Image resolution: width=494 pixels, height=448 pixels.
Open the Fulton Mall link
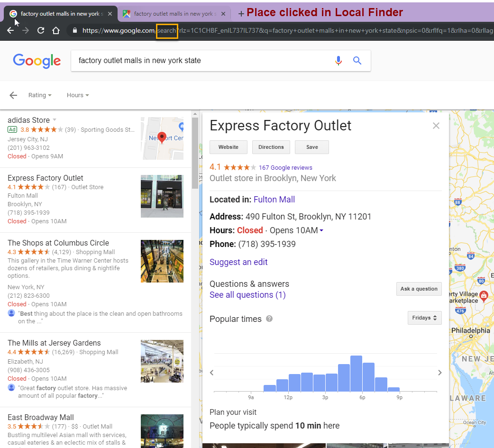[x=274, y=200]
